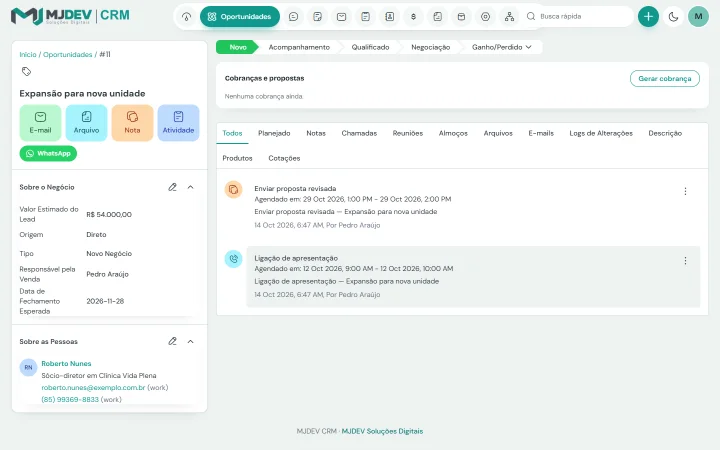
Task: Set pipeline stage to Qualificado
Action: click(x=370, y=47)
